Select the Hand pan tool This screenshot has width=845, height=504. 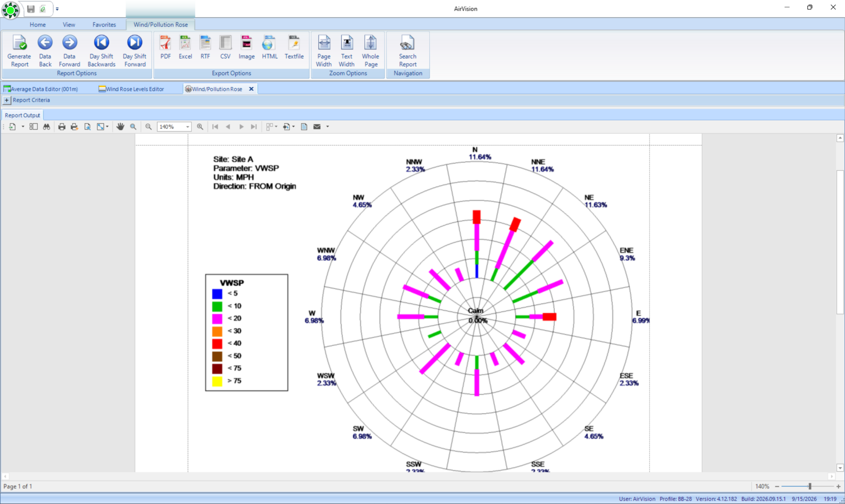120,127
